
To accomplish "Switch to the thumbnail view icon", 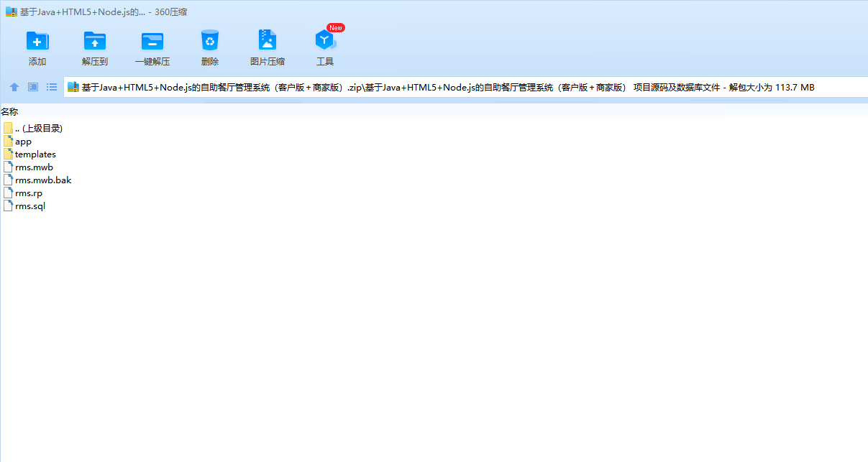I will [x=33, y=87].
